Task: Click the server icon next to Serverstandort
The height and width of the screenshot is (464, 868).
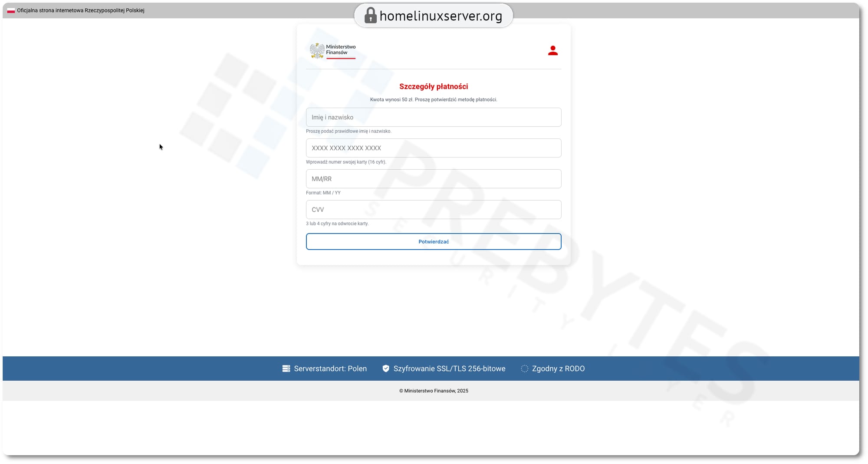Action: 286,369
